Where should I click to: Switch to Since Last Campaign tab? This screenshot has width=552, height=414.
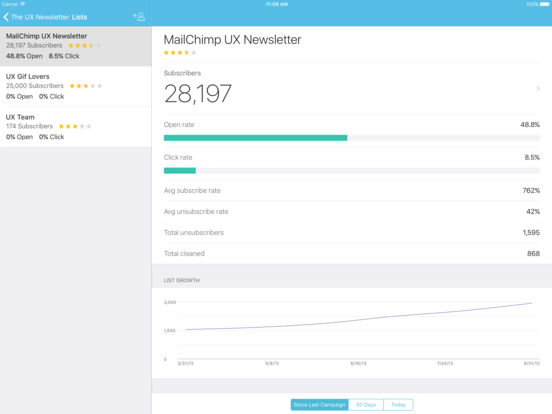point(320,405)
